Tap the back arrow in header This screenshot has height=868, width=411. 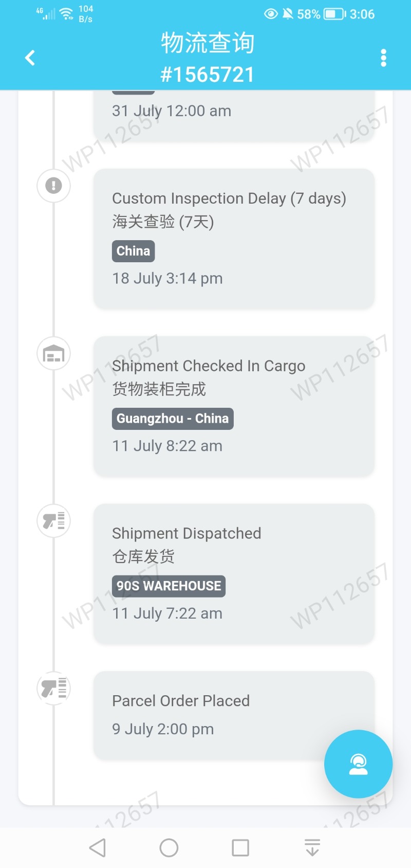point(30,58)
